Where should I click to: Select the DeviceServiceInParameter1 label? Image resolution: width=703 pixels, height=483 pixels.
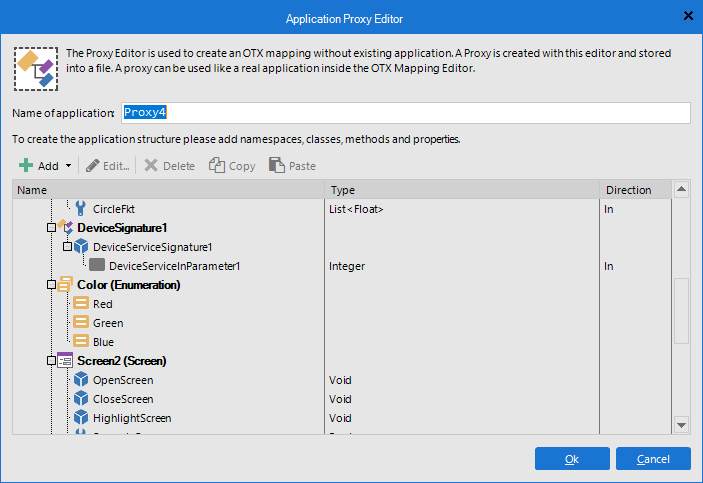click(x=174, y=266)
